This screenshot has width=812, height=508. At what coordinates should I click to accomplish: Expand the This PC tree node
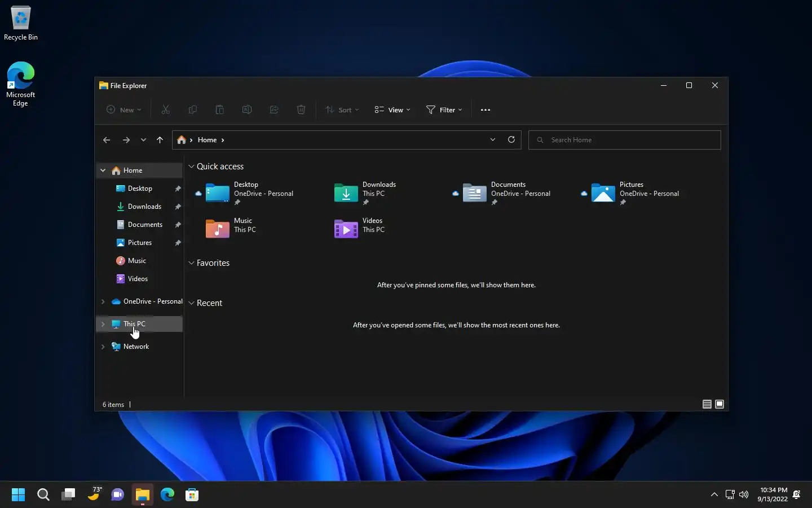(x=103, y=324)
